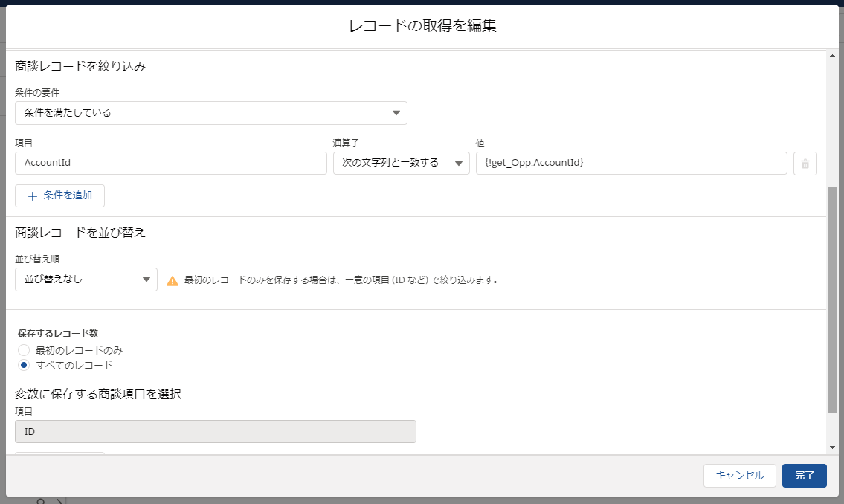
Task: Open the 条件を満たしている dropdown
Action: 210,112
